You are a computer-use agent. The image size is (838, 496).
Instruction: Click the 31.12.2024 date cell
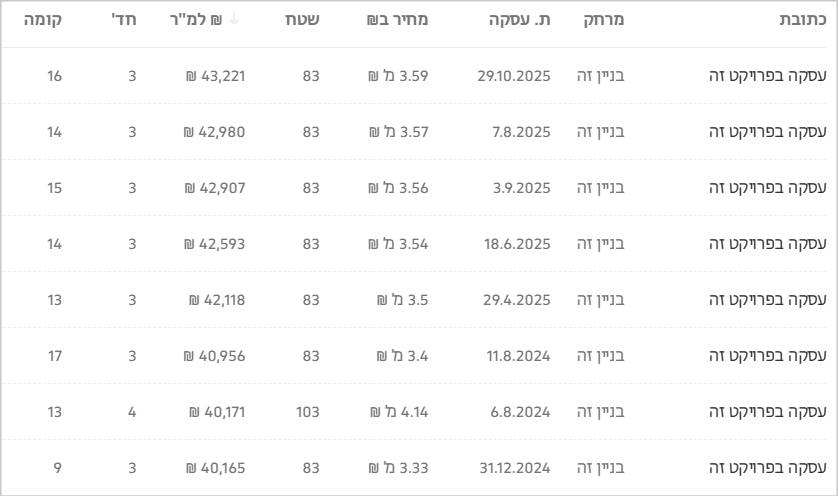point(514,467)
